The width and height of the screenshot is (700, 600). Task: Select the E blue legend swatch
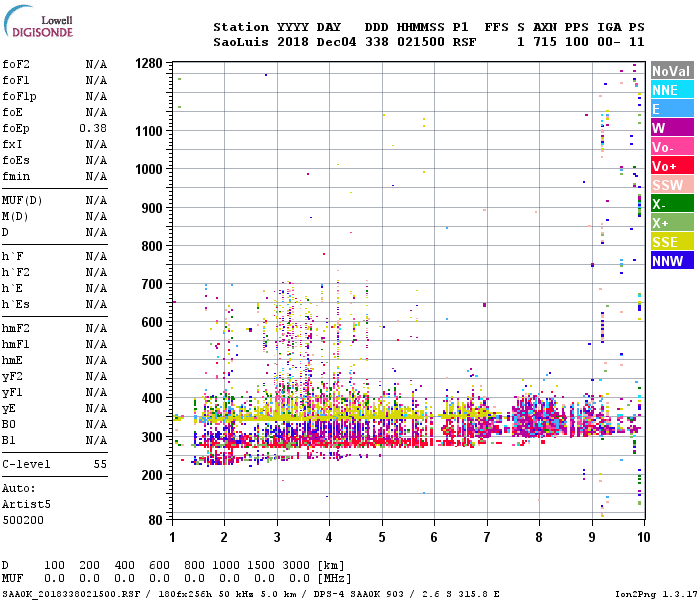click(672, 108)
